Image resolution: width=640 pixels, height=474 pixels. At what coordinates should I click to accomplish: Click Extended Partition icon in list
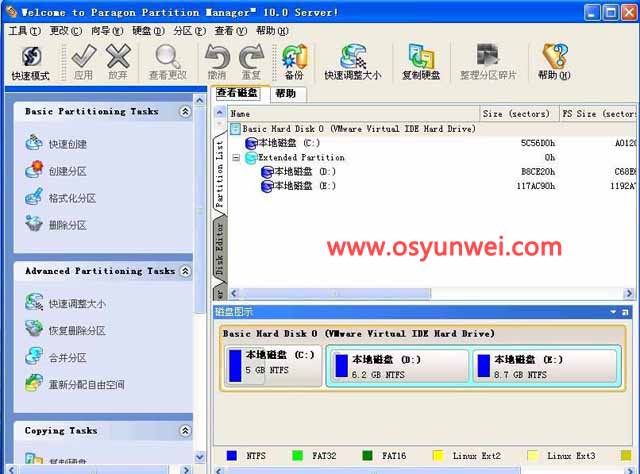251,158
